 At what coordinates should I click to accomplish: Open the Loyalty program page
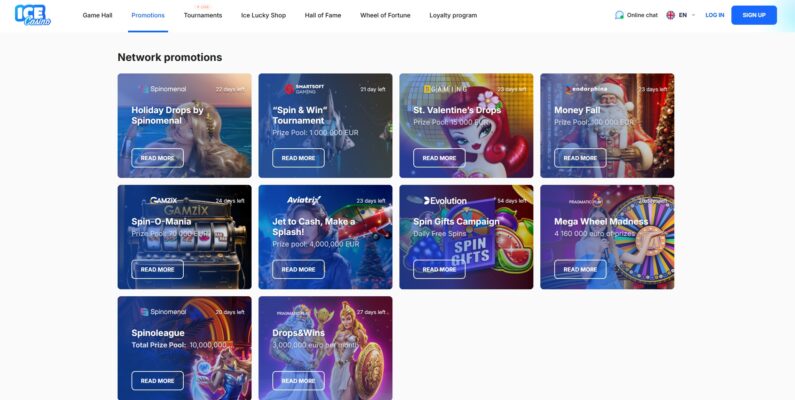pos(453,15)
